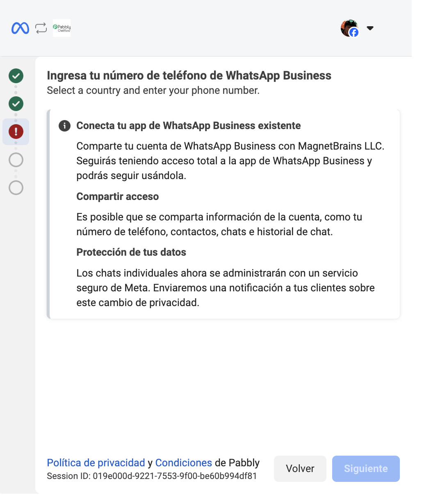Open the Condiciones link
The image size is (447, 504).
pyautogui.click(x=183, y=463)
